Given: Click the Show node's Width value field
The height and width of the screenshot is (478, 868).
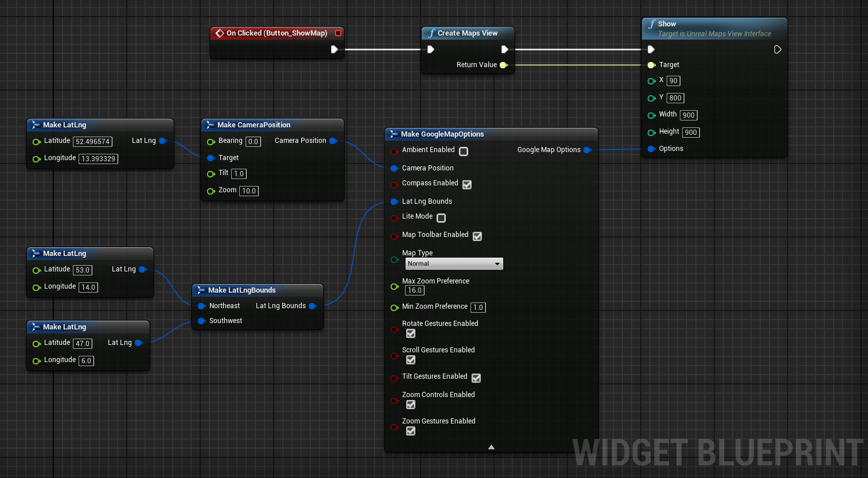Looking at the screenshot, I should (688, 115).
